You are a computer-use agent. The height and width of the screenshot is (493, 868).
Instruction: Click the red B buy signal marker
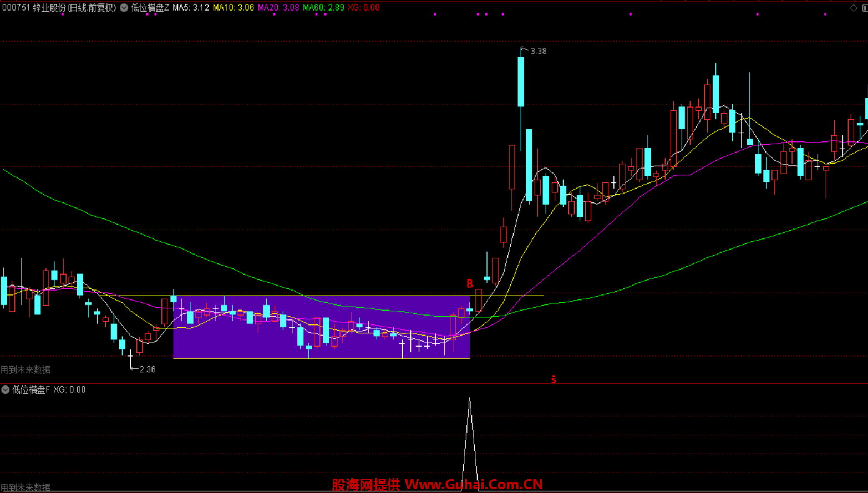click(x=470, y=284)
